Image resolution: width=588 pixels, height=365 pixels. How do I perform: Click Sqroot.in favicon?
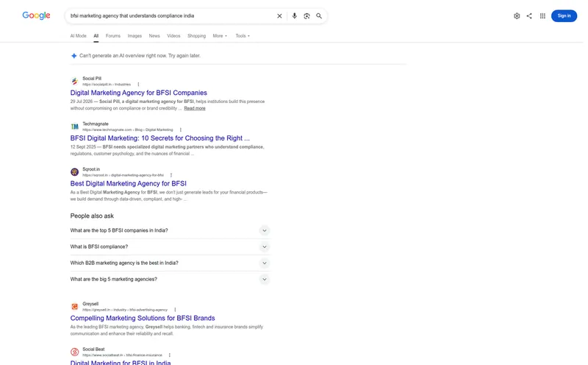pyautogui.click(x=75, y=172)
